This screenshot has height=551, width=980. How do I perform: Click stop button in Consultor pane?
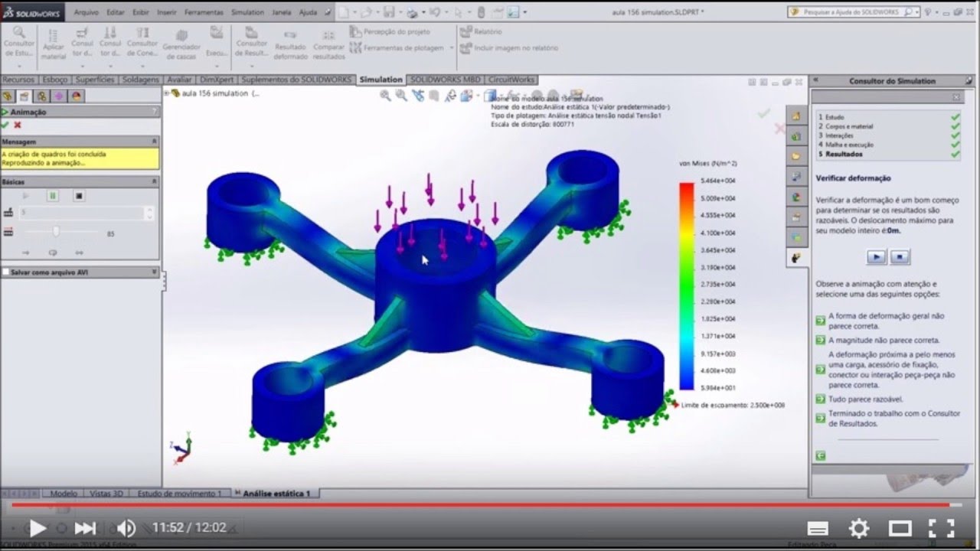pos(900,257)
